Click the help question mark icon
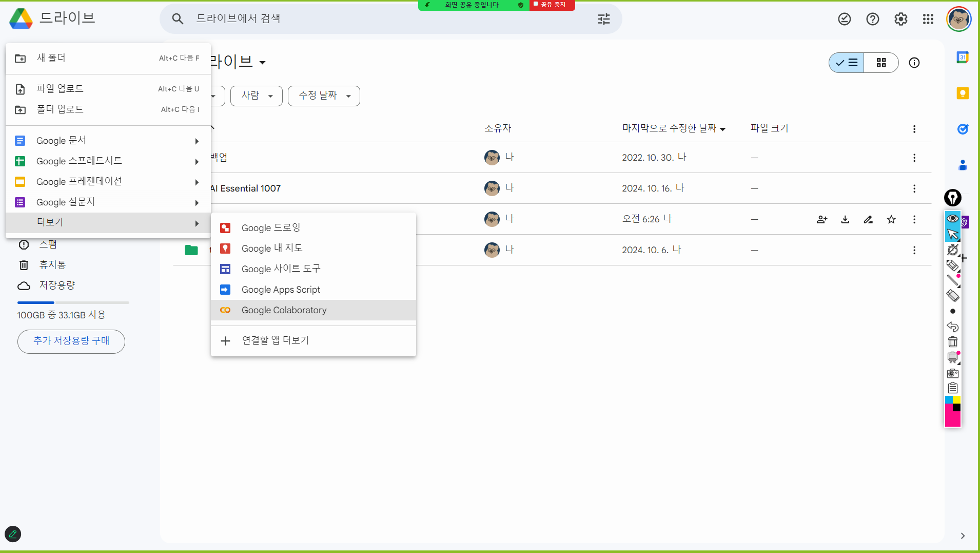Screen dimensions: 980x553 [872, 19]
